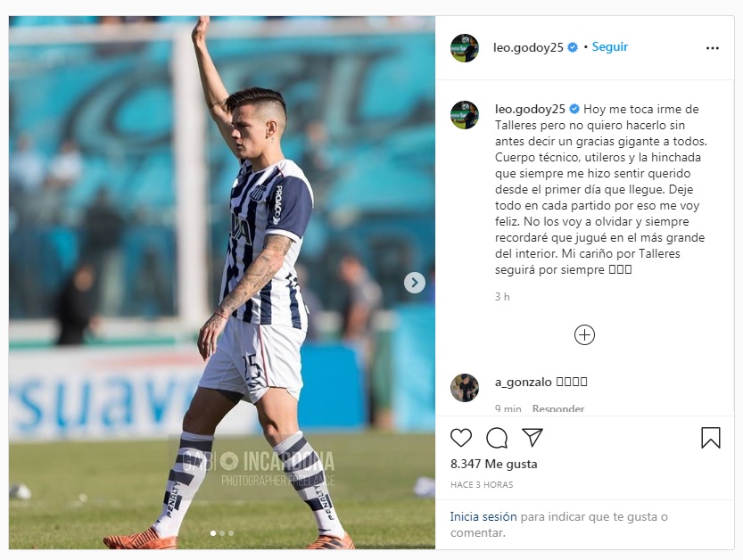This screenshot has width=743, height=560.
Task: Click Inicia sesión login link
Action: point(483,516)
